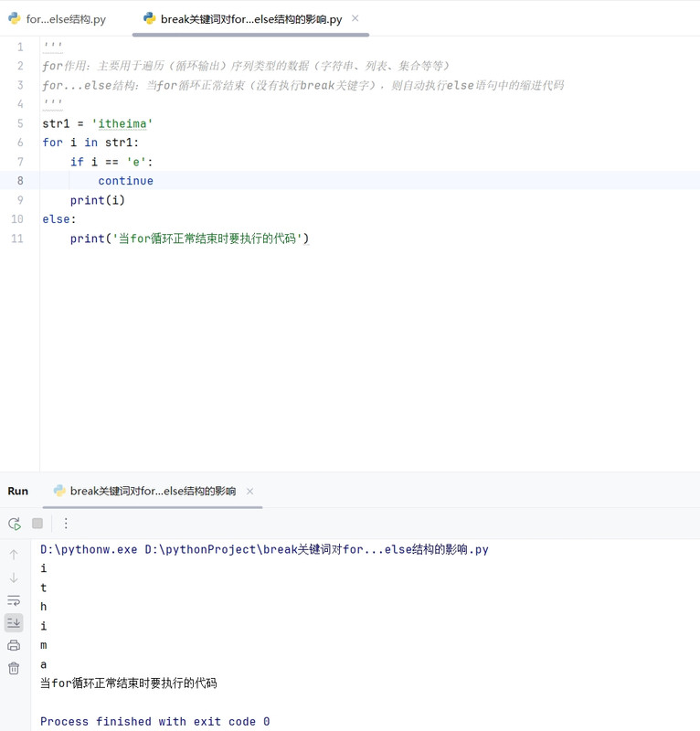Click line number 6 in the gutter
Screen dimensions: 700x731
point(20,143)
